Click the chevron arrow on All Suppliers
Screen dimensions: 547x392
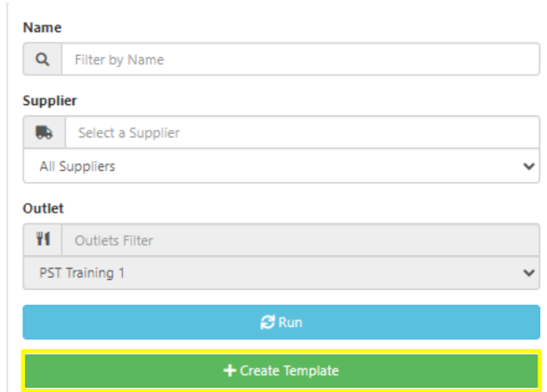529,166
